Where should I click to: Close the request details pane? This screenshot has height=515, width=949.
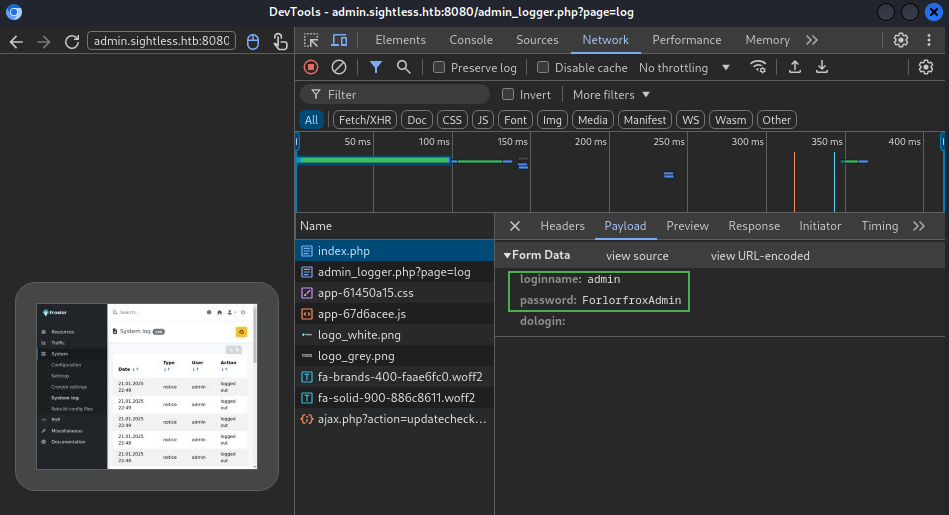pos(514,226)
